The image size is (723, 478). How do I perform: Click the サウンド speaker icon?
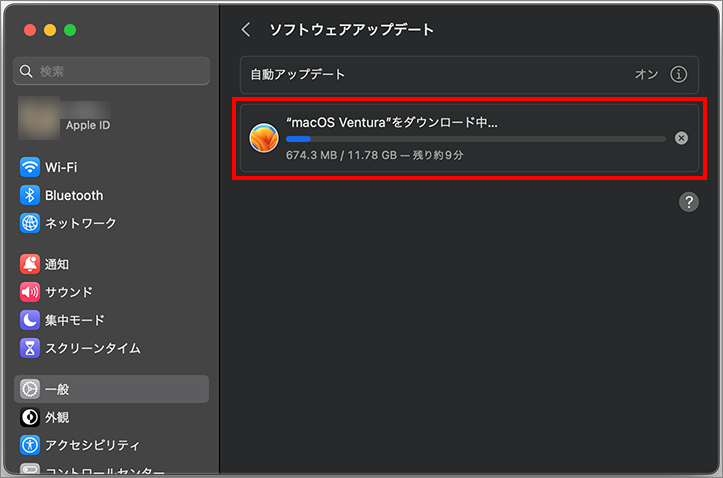pyautogui.click(x=30, y=292)
